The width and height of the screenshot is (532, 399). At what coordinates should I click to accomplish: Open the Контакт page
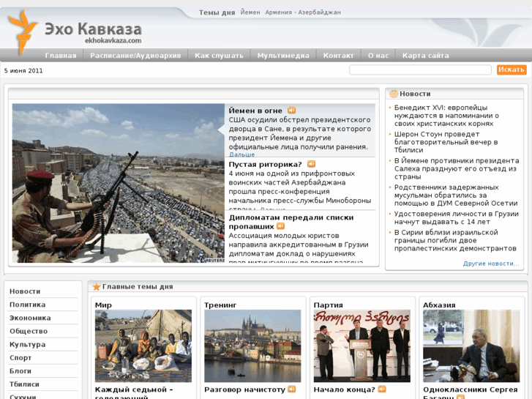pos(338,56)
